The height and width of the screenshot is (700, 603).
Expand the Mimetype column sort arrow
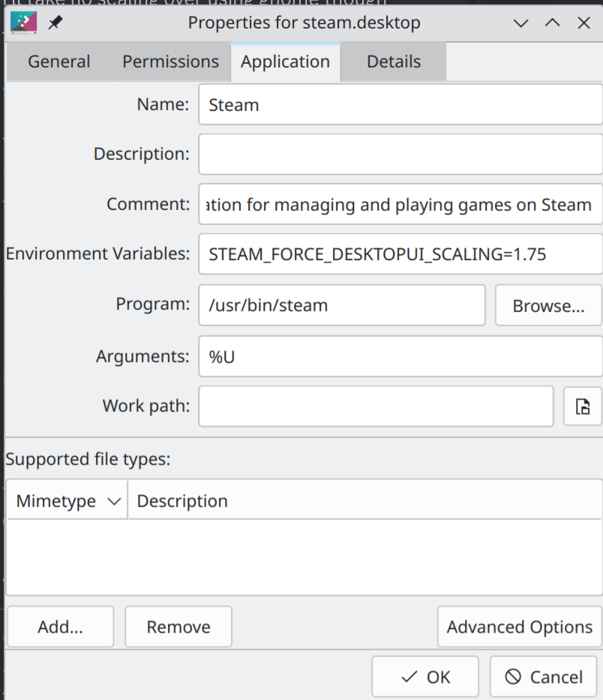114,501
